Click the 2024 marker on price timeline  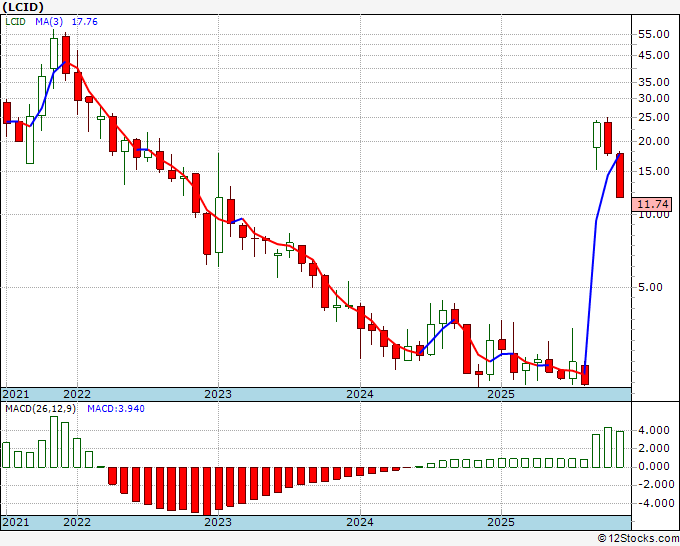coord(360,394)
